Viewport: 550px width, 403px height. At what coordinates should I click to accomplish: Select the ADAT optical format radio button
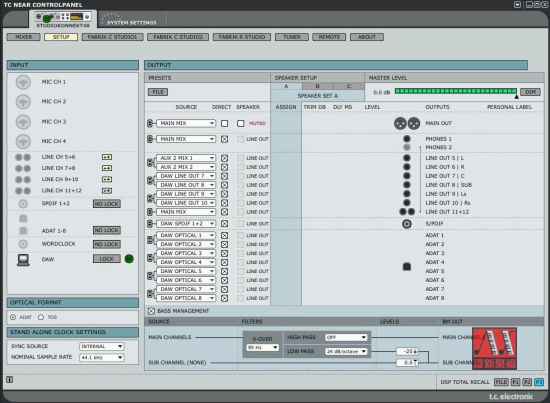13,317
